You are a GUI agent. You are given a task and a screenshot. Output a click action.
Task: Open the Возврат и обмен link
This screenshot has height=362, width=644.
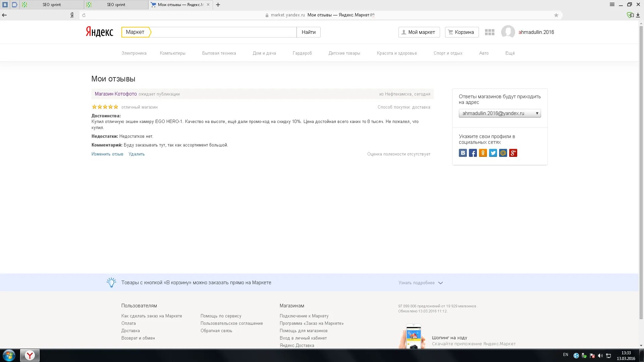138,338
